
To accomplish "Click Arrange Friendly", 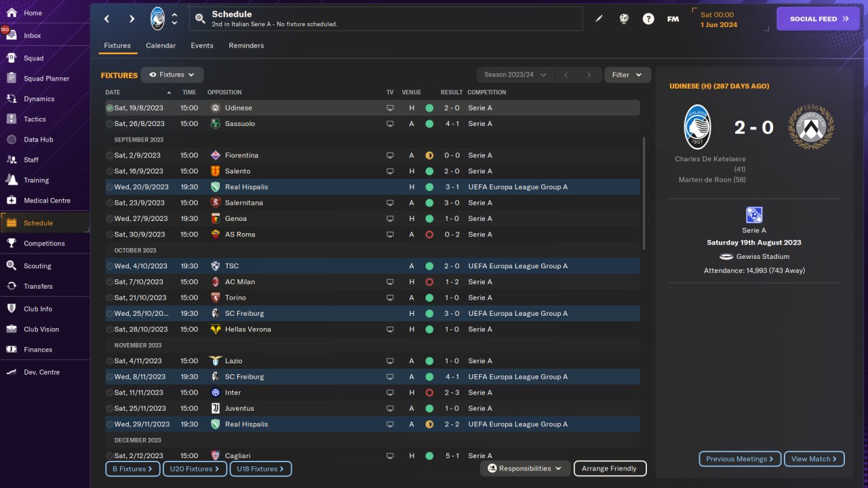I will [x=610, y=468].
